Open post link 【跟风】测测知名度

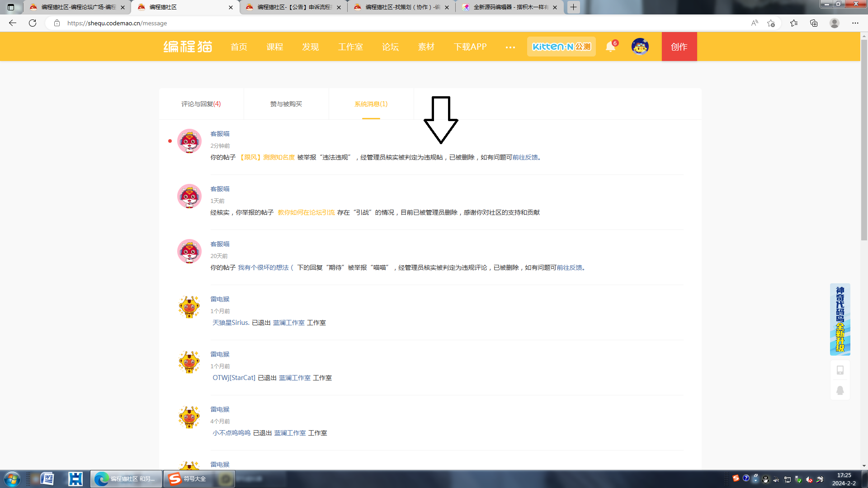267,157
